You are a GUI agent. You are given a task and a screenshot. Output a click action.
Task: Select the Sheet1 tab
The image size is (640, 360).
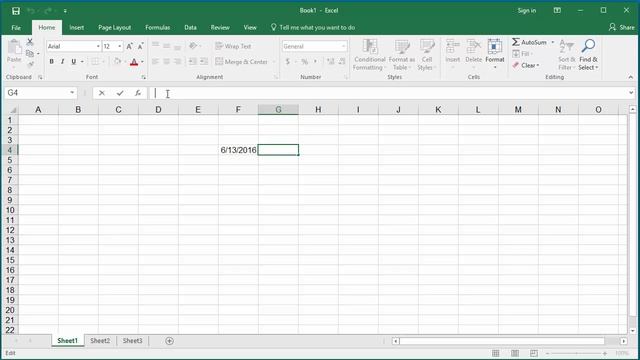click(x=67, y=341)
